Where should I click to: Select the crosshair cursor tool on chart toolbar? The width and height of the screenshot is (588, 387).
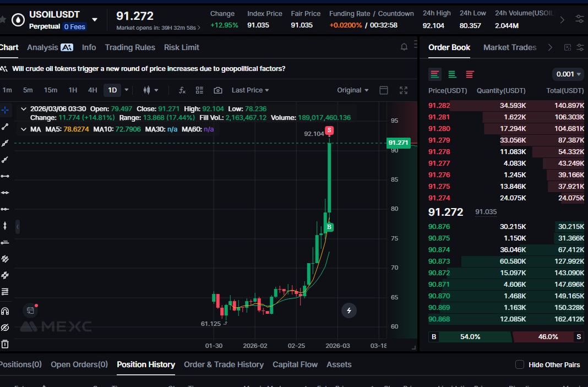click(6, 110)
